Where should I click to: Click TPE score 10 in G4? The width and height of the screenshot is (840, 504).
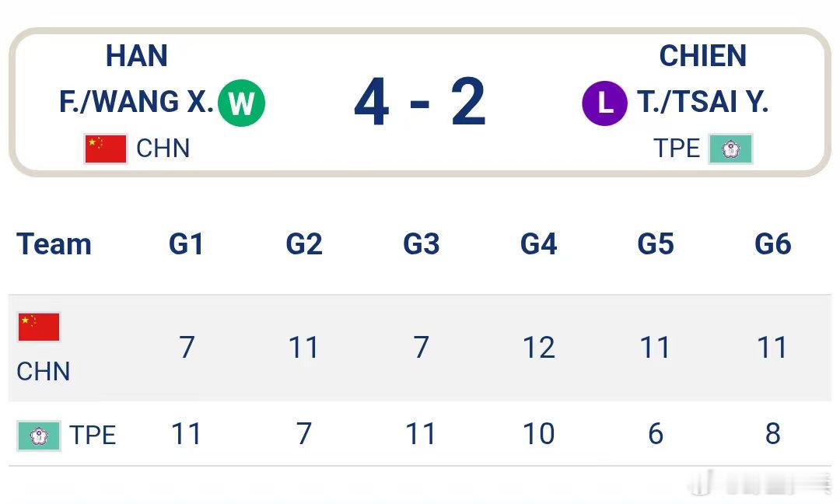[538, 434]
